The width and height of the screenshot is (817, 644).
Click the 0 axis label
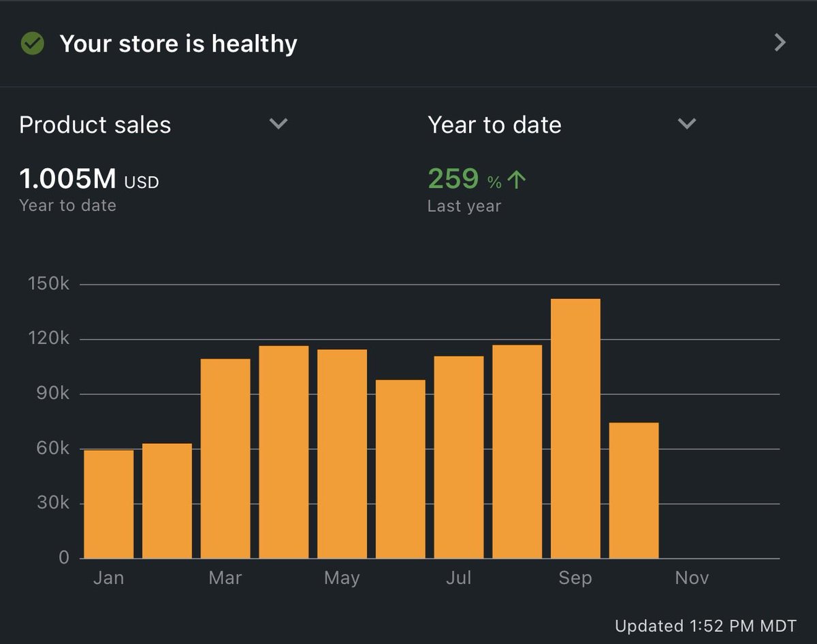pyautogui.click(x=64, y=558)
